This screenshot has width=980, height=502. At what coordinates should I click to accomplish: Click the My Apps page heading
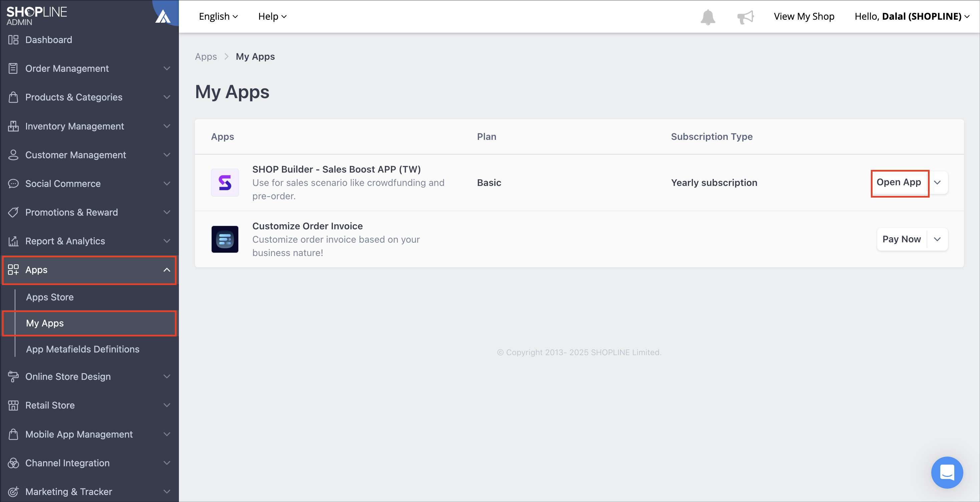coord(232,92)
